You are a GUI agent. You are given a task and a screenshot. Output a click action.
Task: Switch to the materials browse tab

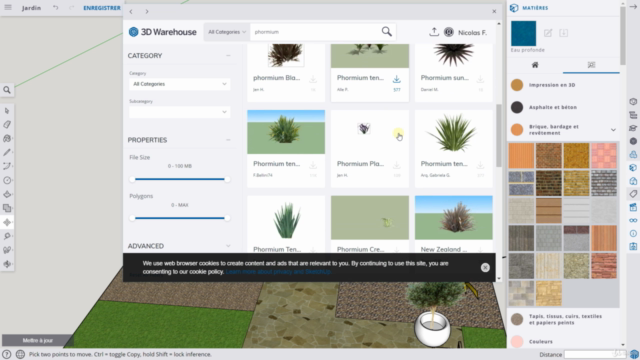click(x=591, y=65)
